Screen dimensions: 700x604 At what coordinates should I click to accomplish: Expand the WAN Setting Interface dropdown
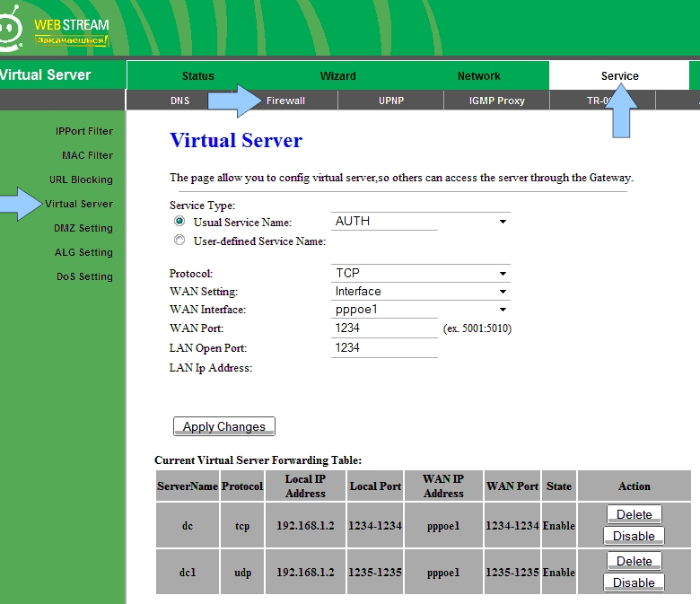(421, 291)
